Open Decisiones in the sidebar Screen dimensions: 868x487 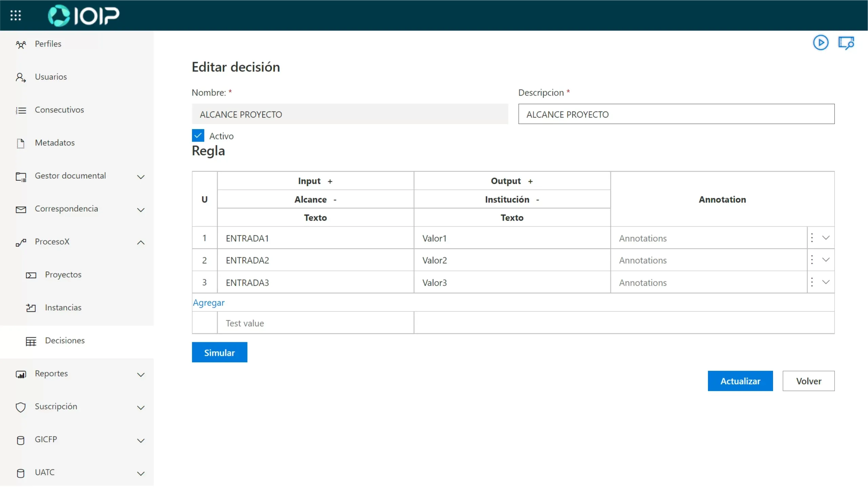click(64, 341)
